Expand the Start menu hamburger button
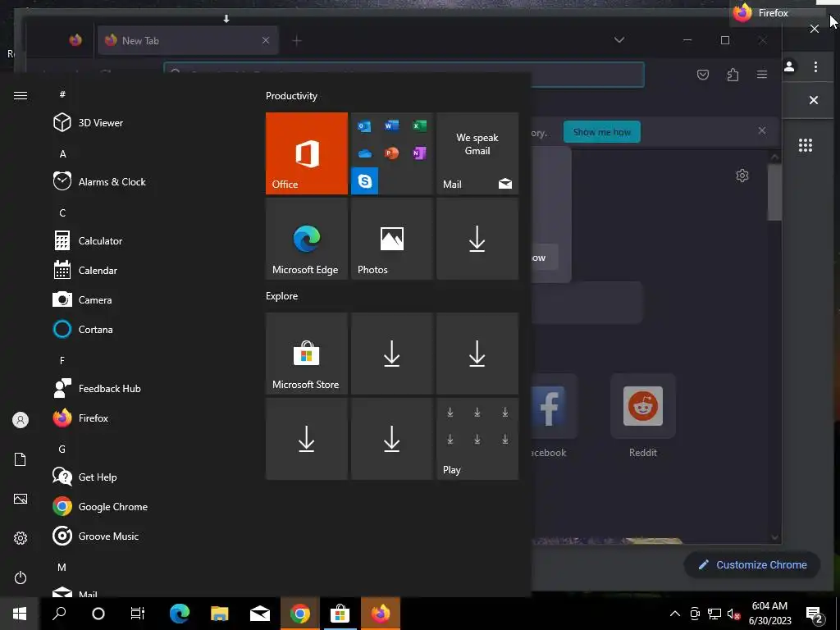The image size is (840, 630). coord(21,95)
